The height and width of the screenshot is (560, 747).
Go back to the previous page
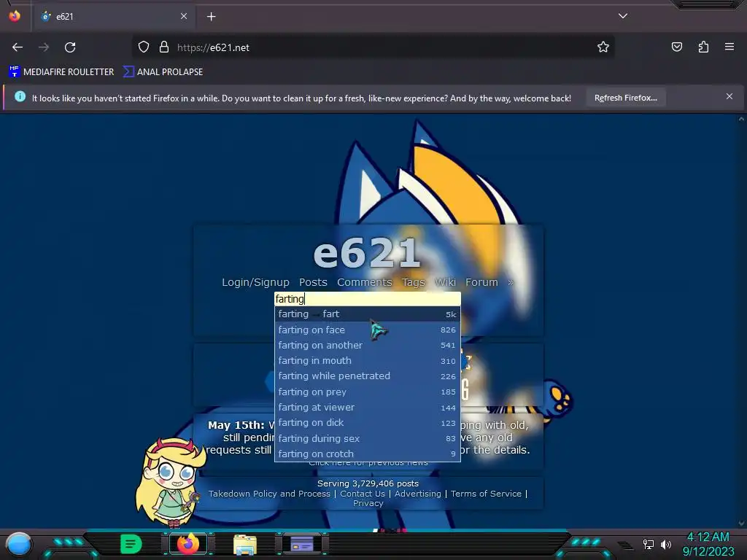[x=18, y=47]
